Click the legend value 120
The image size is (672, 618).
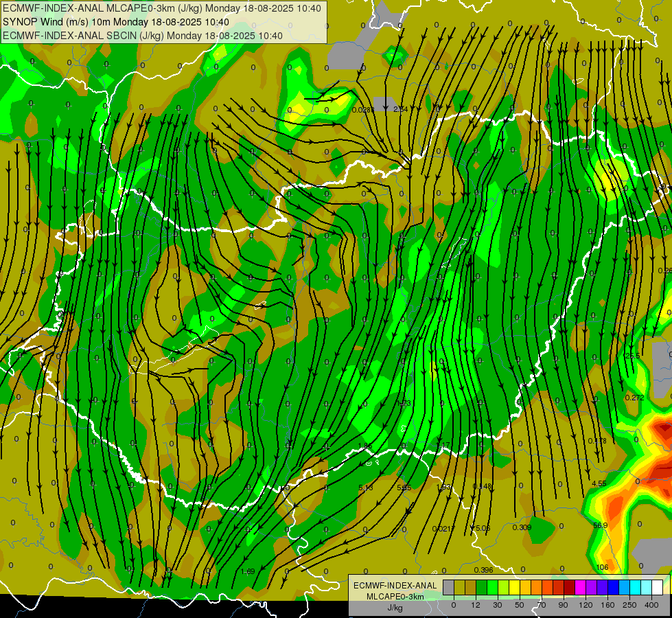point(586,605)
